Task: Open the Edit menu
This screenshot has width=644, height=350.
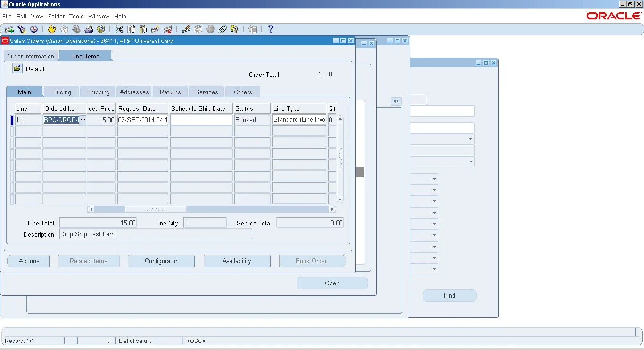Action: [x=22, y=16]
